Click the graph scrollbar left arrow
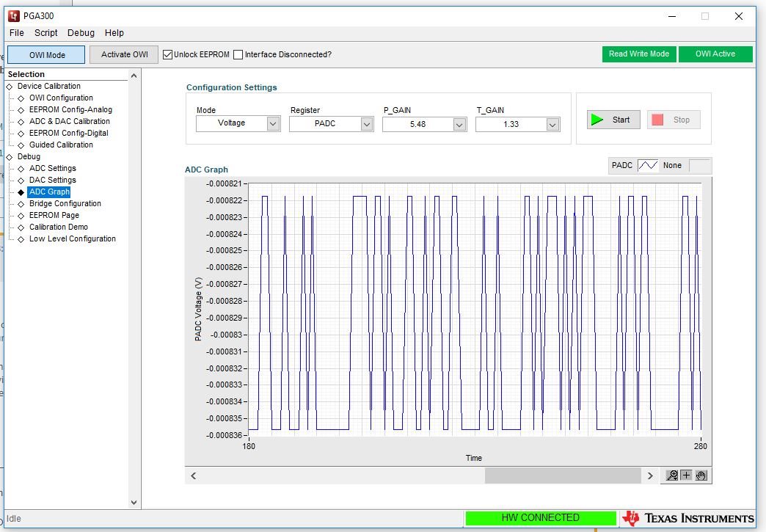This screenshot has height=532, width=766. click(194, 475)
